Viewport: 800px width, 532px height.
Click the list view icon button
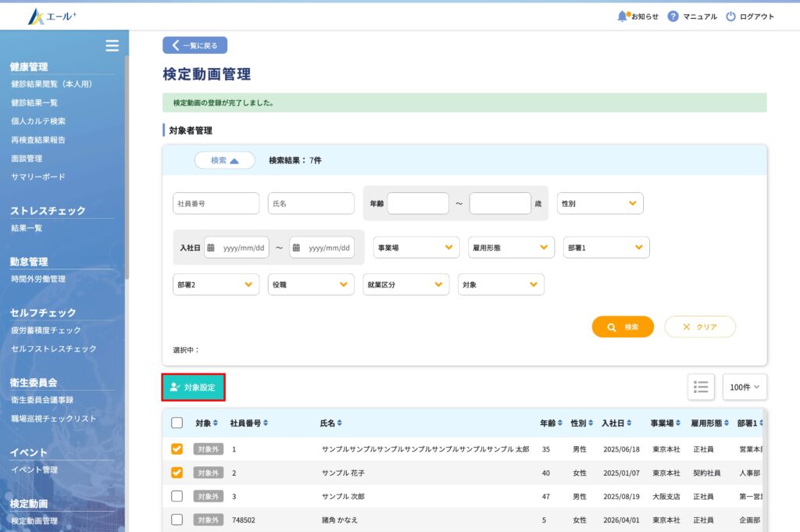(x=701, y=387)
